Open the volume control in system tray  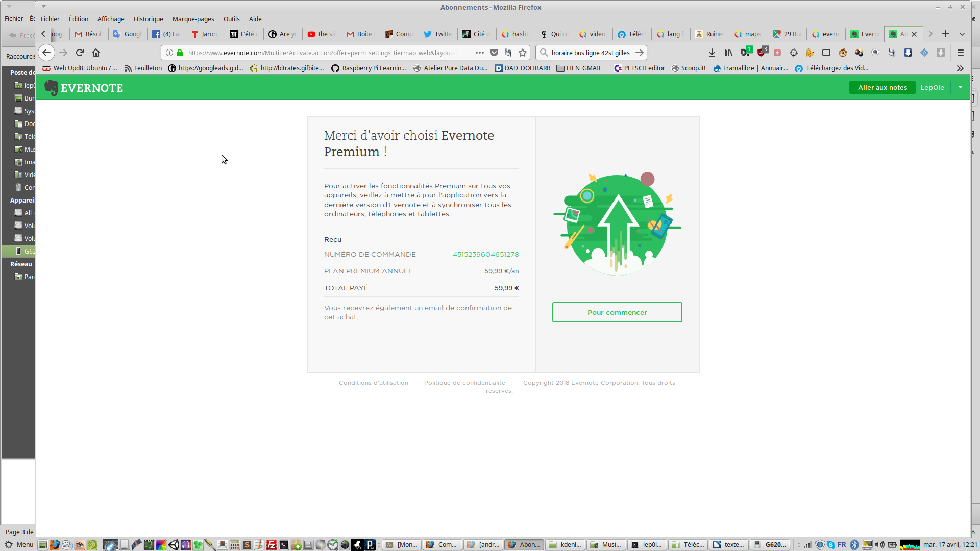click(x=880, y=544)
